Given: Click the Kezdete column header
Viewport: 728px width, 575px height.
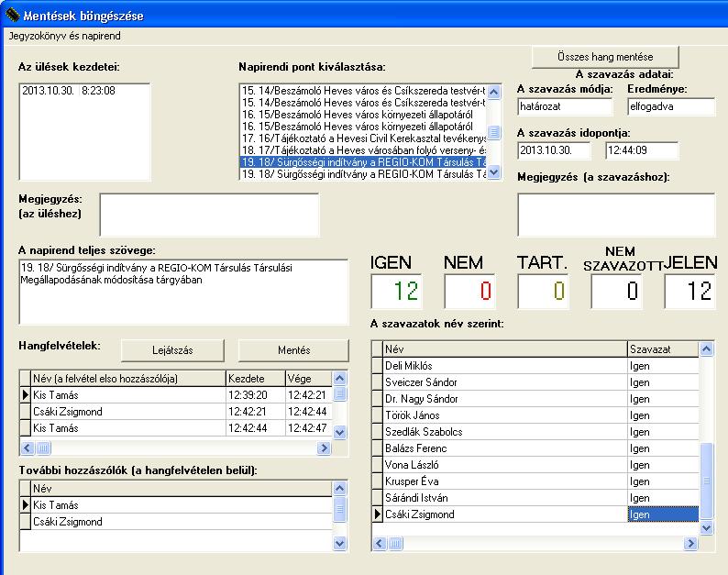Looking at the screenshot, I should tap(256, 379).
